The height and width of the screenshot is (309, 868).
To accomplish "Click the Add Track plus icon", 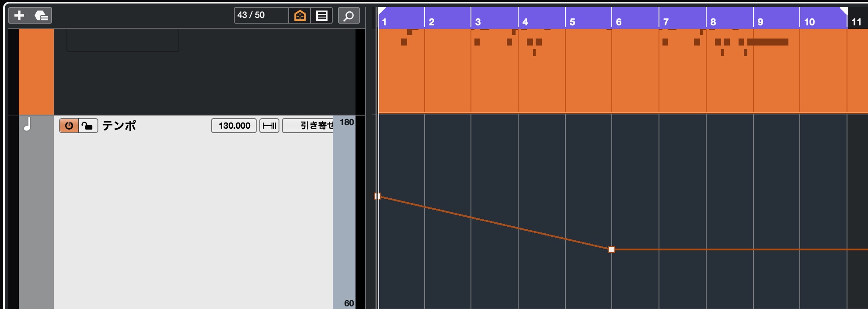I will pyautogui.click(x=19, y=16).
